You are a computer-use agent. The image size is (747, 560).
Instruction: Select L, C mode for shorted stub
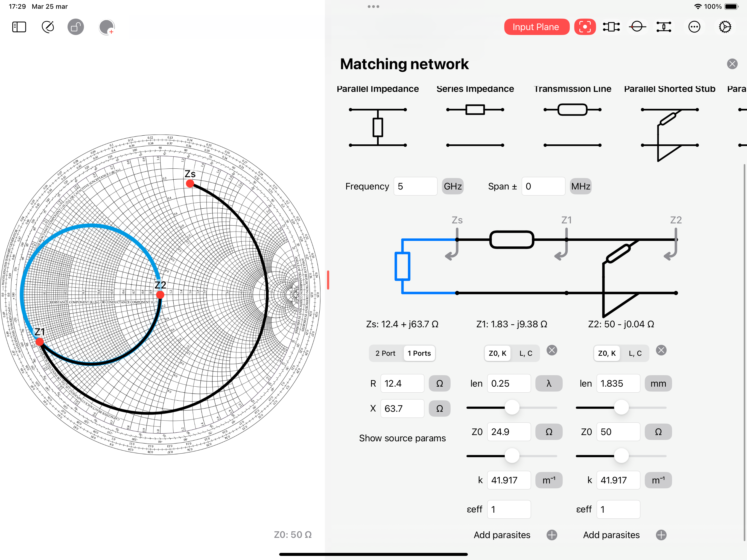pyautogui.click(x=635, y=353)
